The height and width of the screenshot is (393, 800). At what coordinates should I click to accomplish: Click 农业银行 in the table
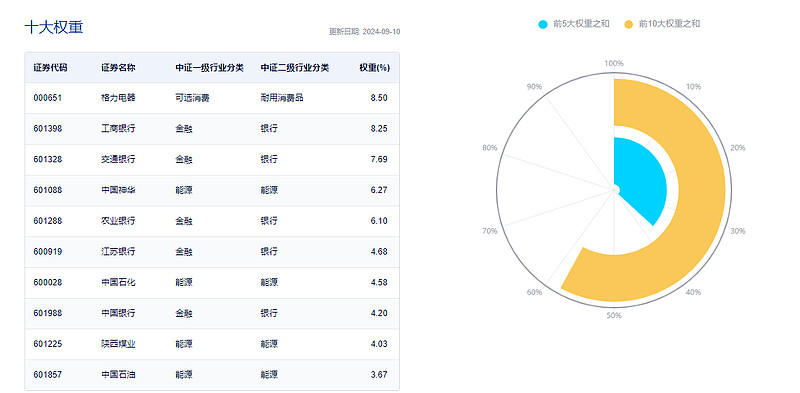coord(118,221)
